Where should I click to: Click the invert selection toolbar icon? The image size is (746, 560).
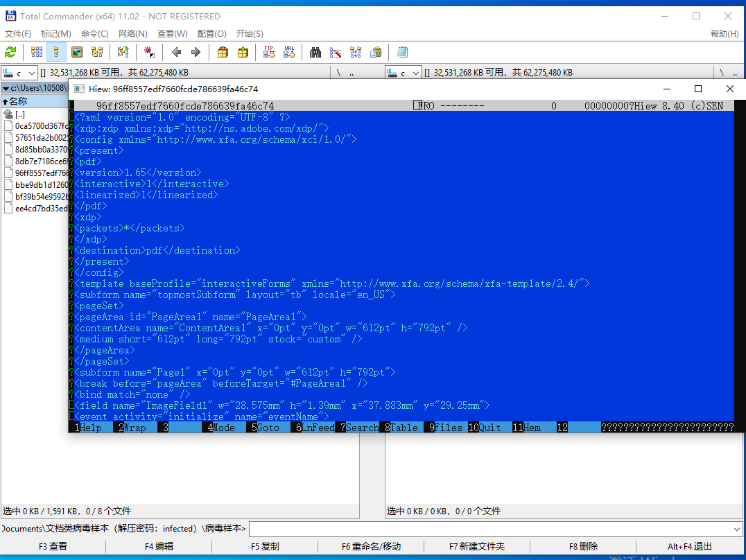click(x=123, y=53)
